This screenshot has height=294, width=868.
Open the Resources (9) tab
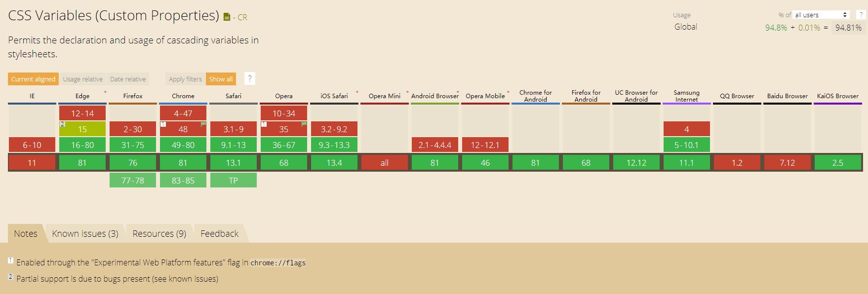click(159, 233)
